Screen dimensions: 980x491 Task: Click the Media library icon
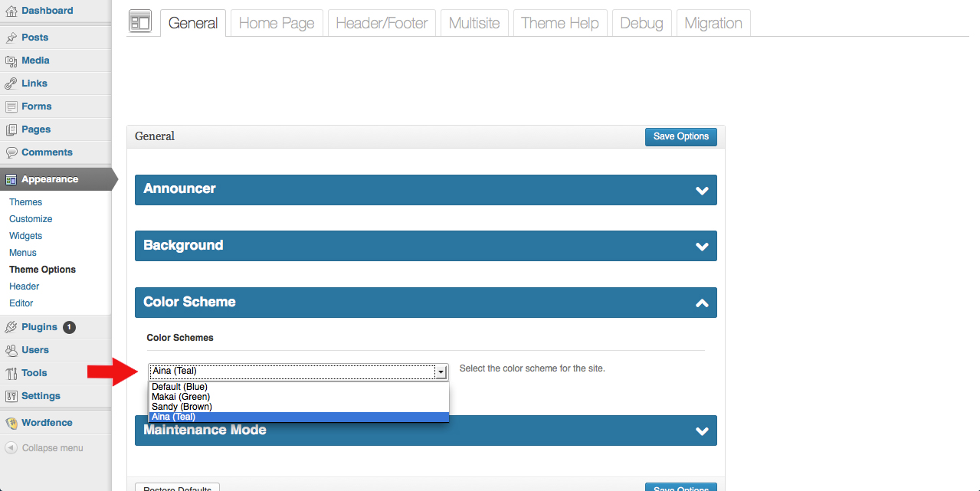[x=11, y=61]
